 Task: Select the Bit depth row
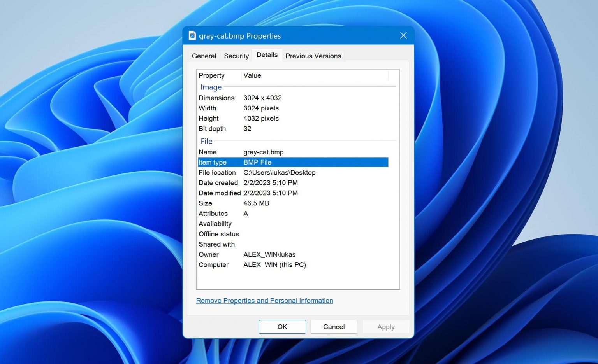[x=234, y=129]
